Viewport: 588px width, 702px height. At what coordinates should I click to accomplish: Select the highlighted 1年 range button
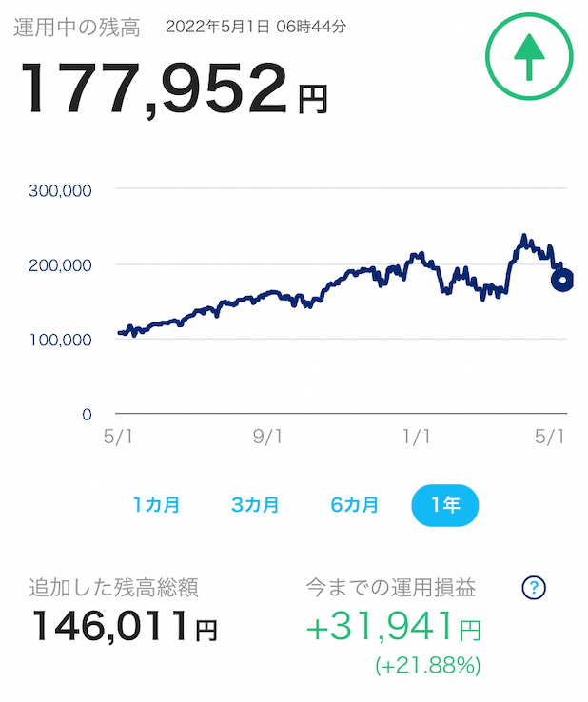click(444, 505)
